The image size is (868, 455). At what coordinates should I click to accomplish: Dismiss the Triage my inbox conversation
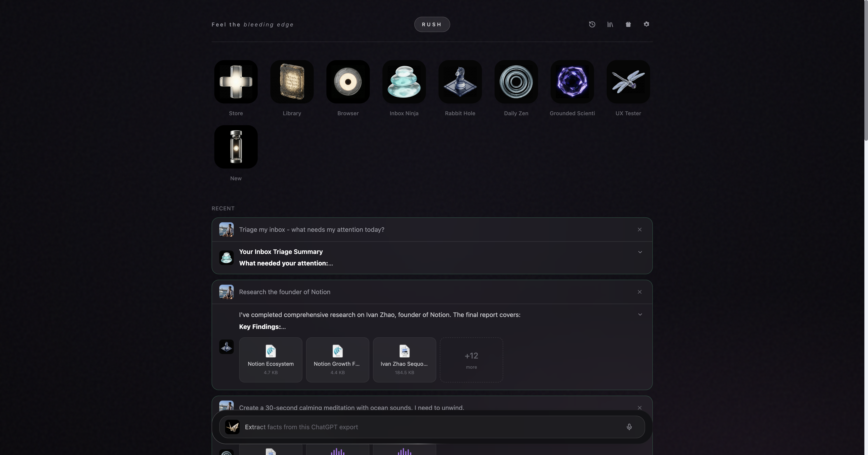tap(639, 230)
